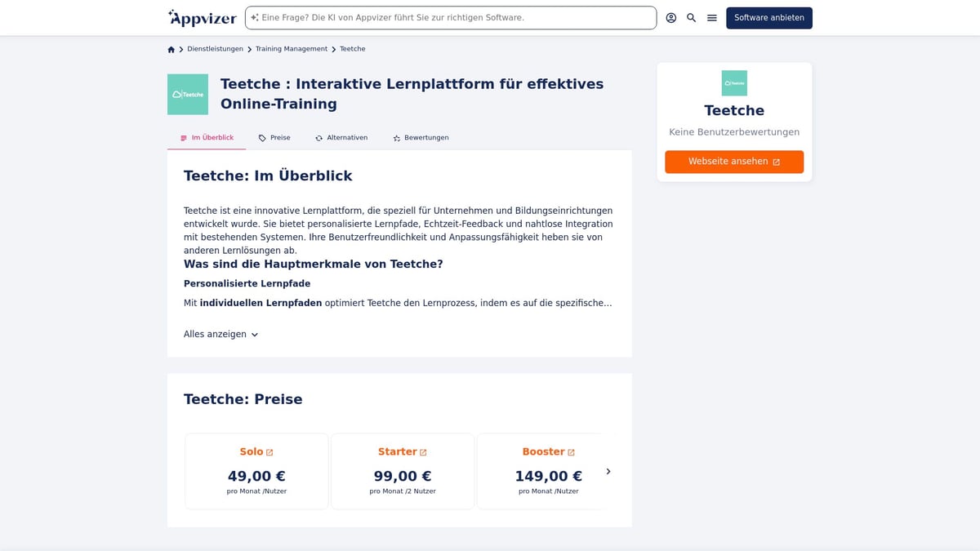Click the Software anbieten button
This screenshot has width=980, height=551.
(x=769, y=18)
